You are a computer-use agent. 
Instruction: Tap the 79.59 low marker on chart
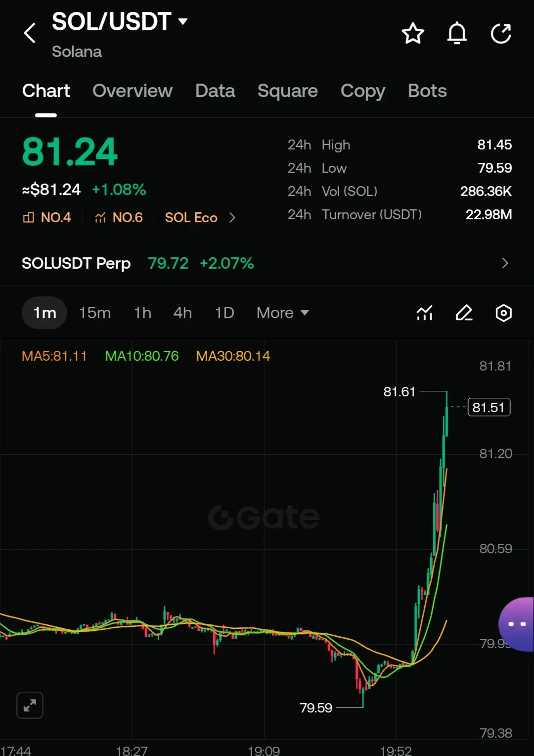[316, 708]
